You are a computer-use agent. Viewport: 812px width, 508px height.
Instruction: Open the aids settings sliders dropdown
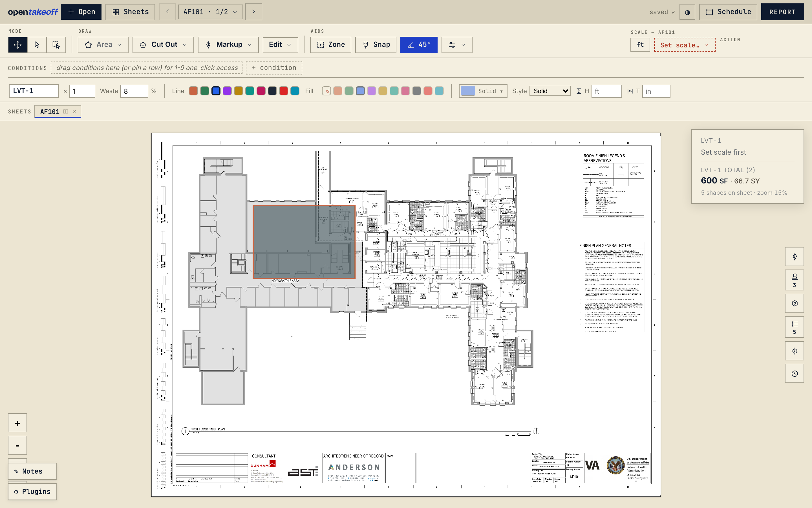(457, 45)
